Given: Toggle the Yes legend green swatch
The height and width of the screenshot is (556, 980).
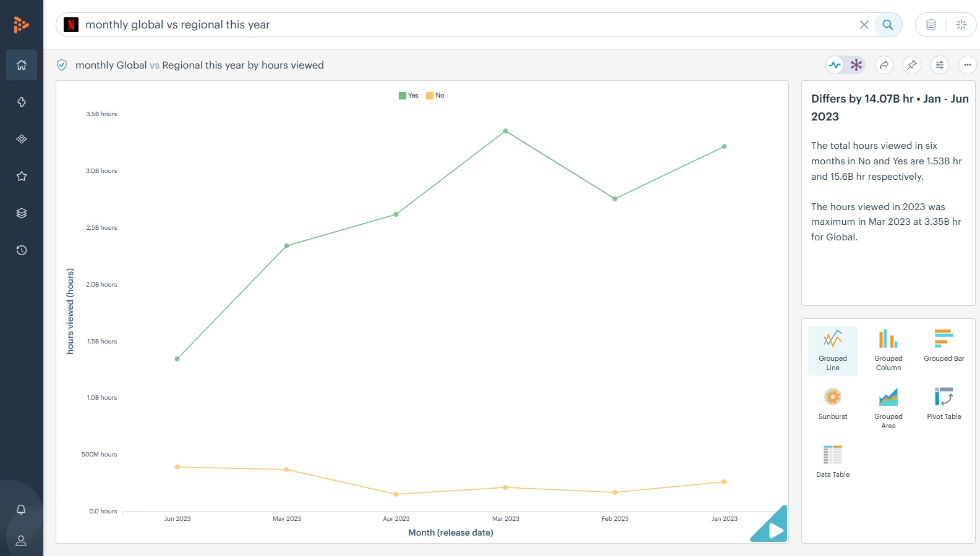Looking at the screenshot, I should [403, 96].
